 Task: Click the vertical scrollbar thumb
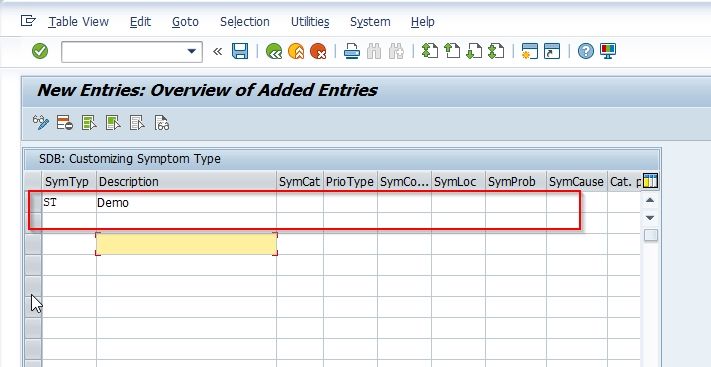pyautogui.click(x=651, y=235)
